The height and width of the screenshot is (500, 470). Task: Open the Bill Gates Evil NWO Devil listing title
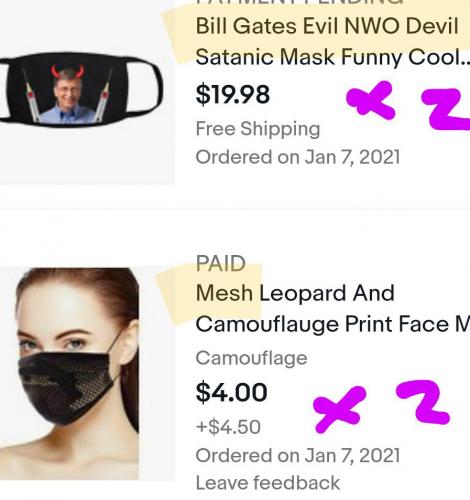click(333, 41)
